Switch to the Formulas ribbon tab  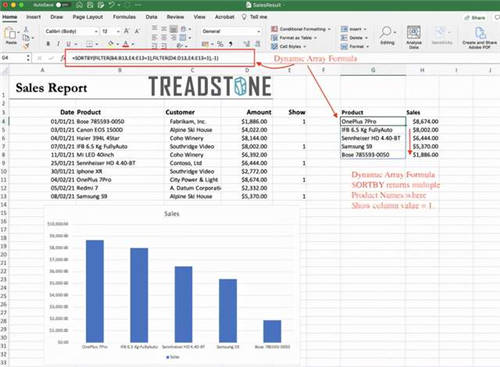pos(124,17)
